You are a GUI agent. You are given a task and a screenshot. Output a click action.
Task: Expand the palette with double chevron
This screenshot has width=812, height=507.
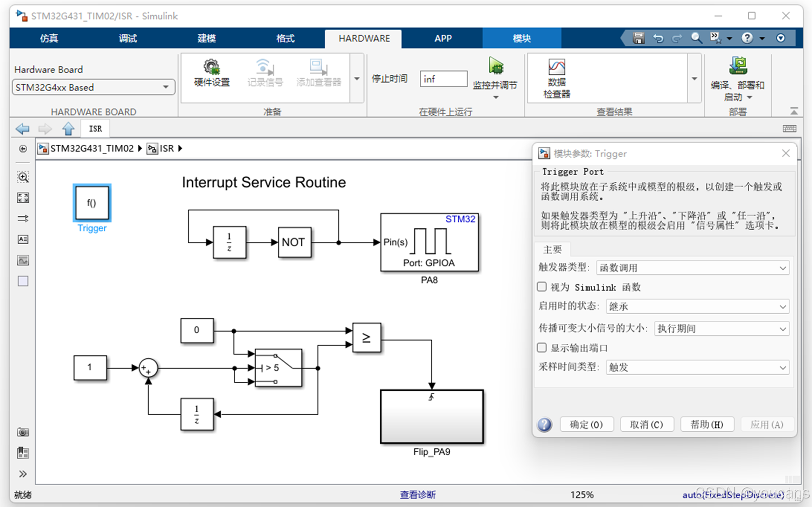click(x=23, y=474)
